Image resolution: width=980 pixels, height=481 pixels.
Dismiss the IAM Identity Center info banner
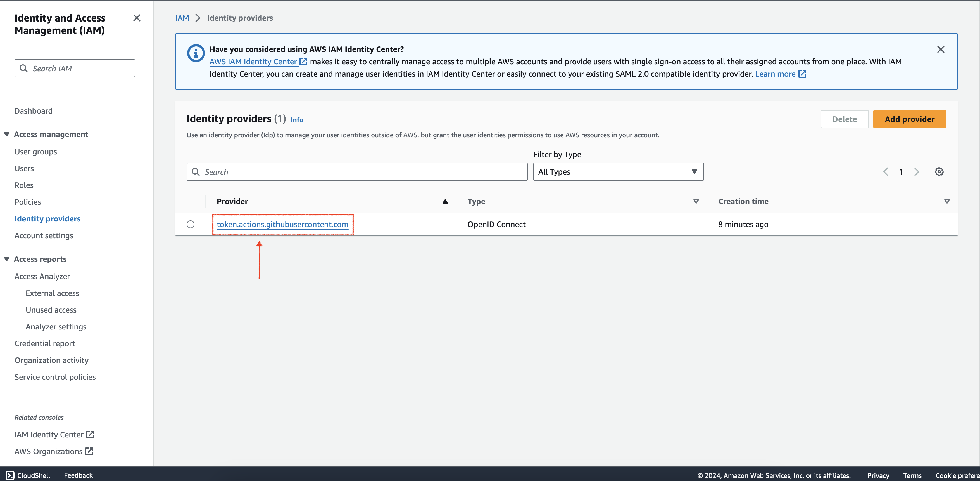pos(940,49)
